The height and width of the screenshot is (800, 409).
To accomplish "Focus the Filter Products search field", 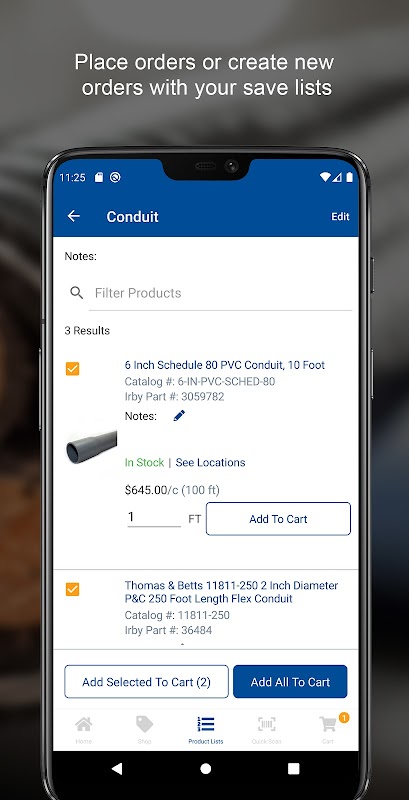I will click(220, 293).
